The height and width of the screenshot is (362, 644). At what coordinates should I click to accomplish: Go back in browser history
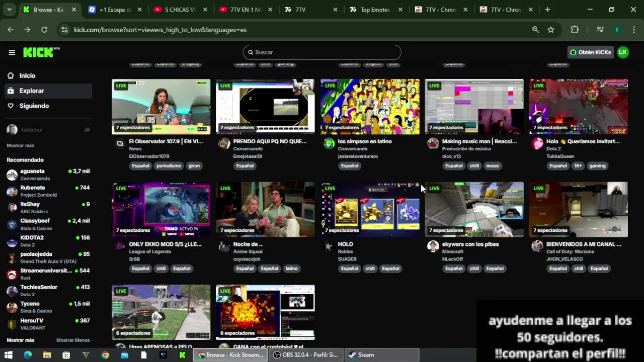pyautogui.click(x=11, y=30)
